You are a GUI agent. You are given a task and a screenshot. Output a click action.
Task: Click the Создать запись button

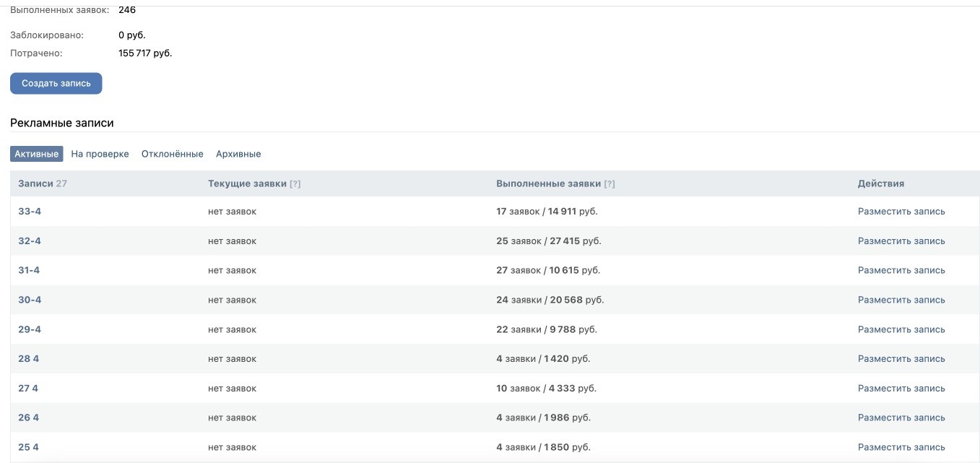(56, 83)
